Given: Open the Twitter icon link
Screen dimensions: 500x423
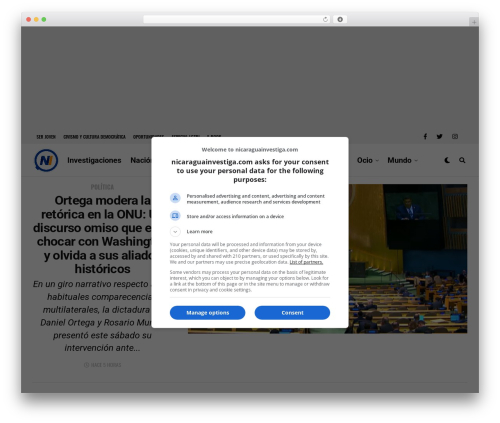Looking at the screenshot, I should coord(439,136).
